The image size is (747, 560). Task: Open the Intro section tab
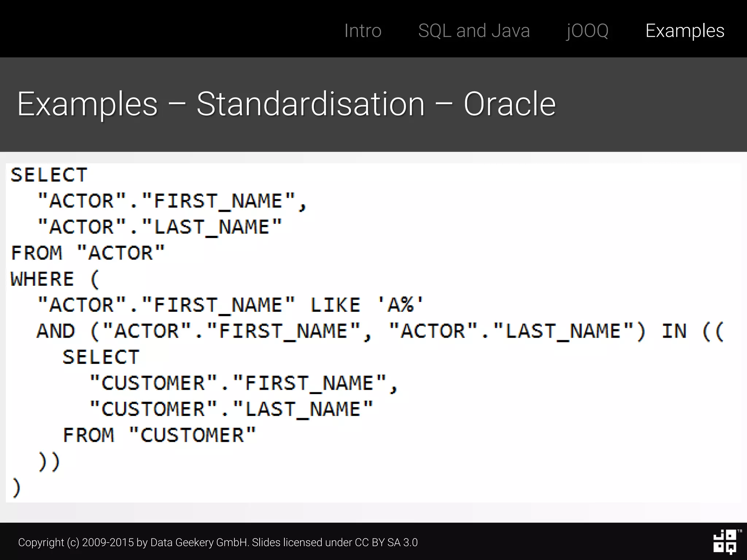(363, 31)
